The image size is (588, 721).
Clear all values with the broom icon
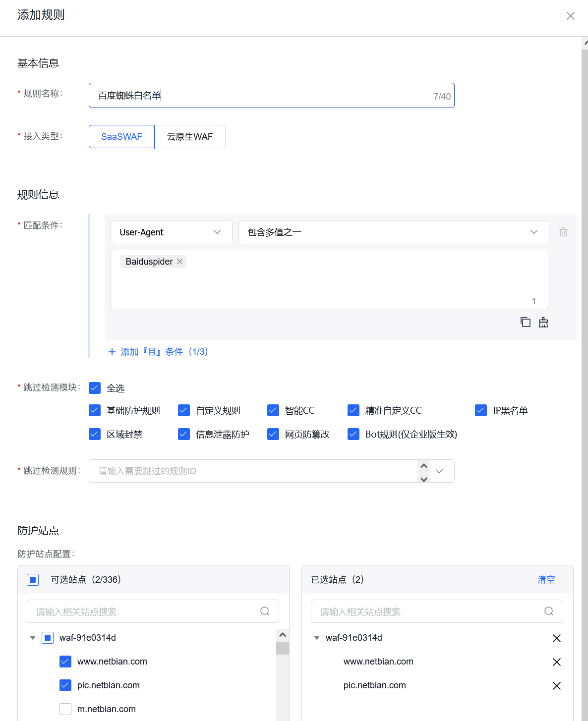point(543,322)
